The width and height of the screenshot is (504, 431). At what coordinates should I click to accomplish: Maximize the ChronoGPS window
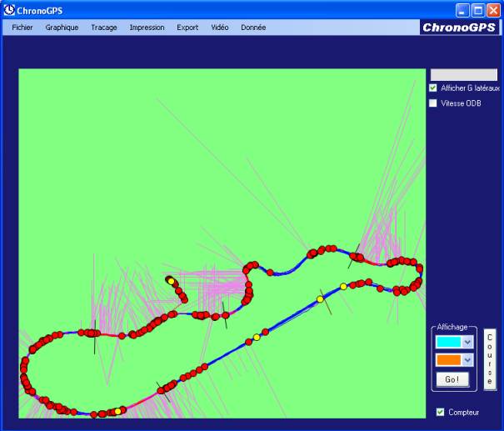coord(478,11)
